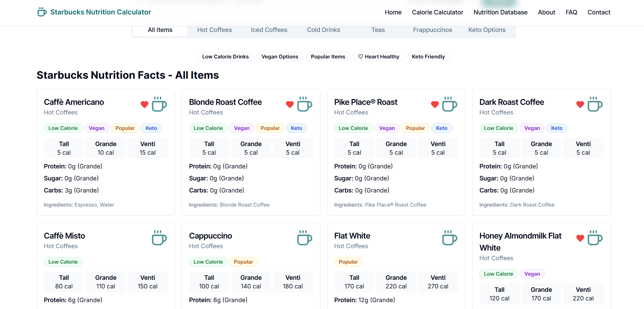Click the Low Calorie tag on Caffè Misto
This screenshot has width=644, height=309.
pos(63,262)
